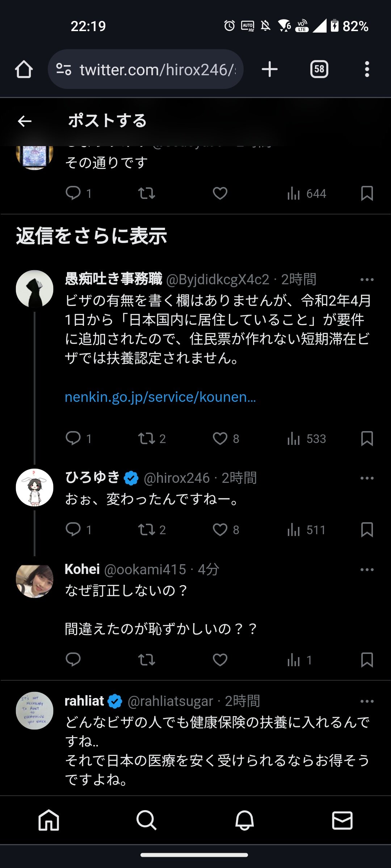The height and width of the screenshot is (868, 391).
Task: Open the Notifications bell tab
Action: click(x=244, y=820)
